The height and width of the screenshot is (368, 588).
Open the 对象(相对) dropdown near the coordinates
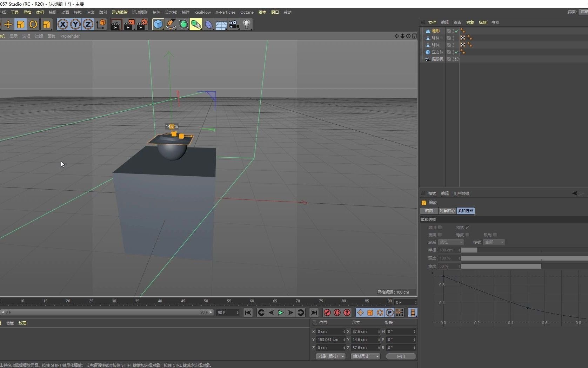[x=330, y=356]
